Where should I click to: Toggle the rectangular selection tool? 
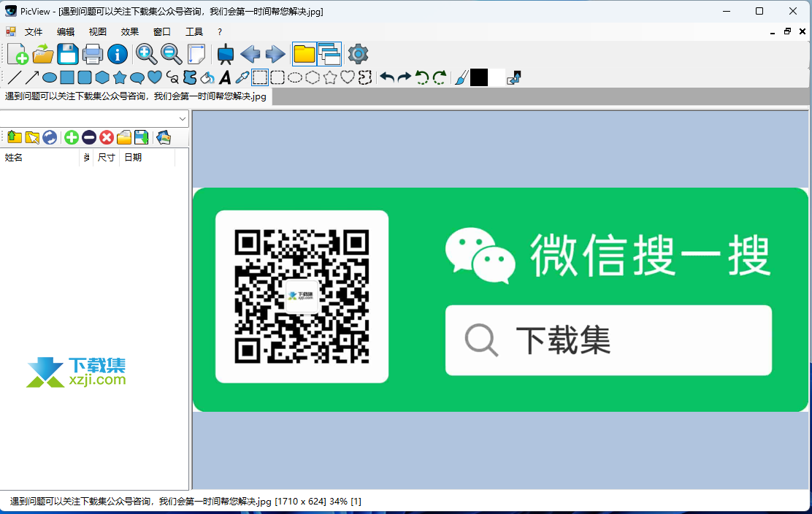point(260,77)
